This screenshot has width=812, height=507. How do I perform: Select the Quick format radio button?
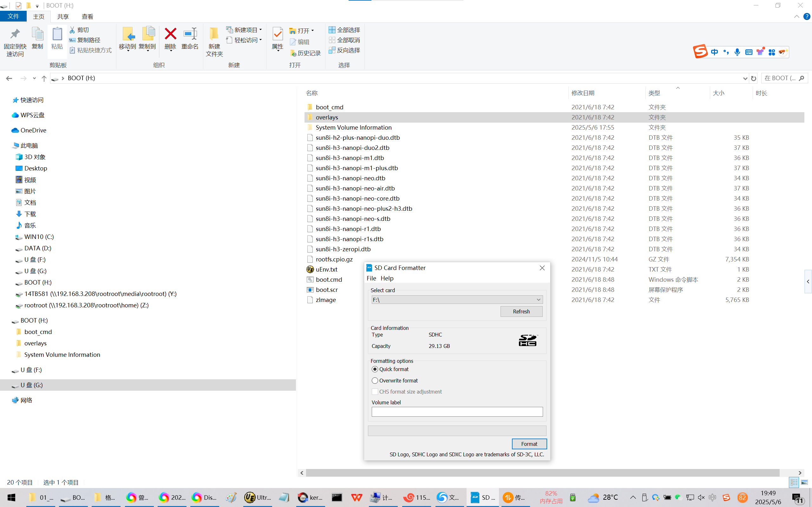pos(375,369)
